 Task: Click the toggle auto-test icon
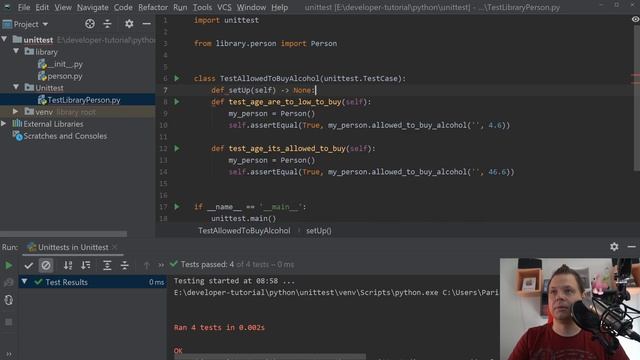[x=9, y=300]
